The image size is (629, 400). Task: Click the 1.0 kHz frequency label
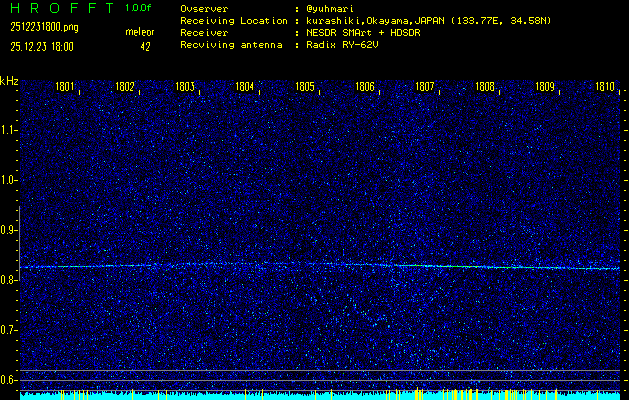click(9, 180)
